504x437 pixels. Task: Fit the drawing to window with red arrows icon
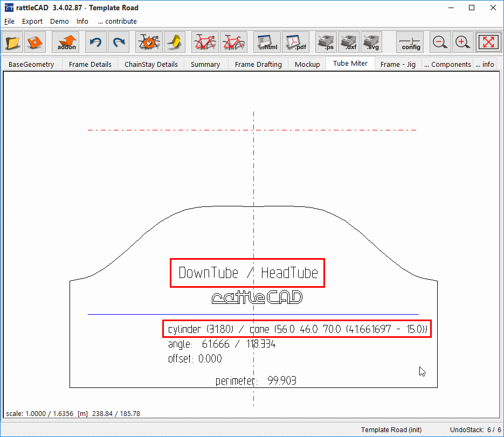point(488,42)
